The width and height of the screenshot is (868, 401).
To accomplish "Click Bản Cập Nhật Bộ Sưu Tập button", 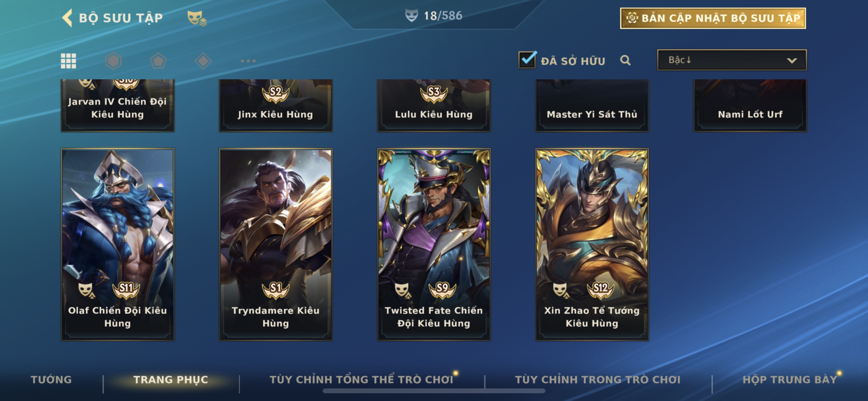I will [713, 18].
